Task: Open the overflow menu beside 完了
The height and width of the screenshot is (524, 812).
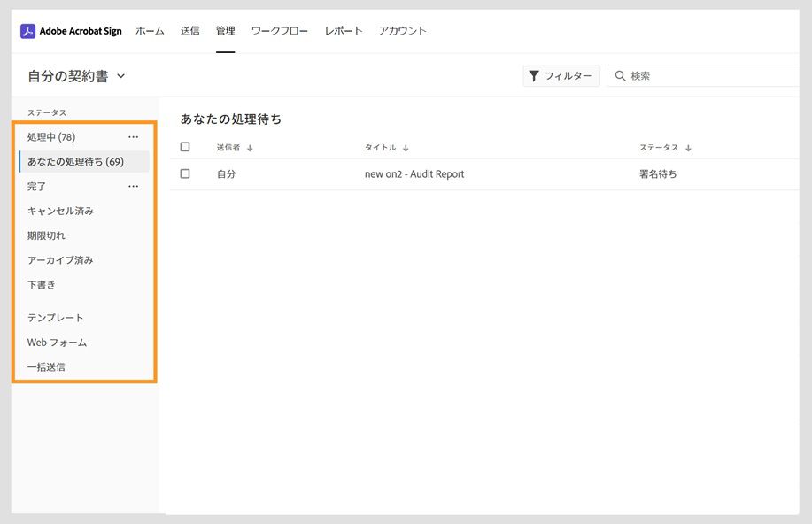Action: tap(134, 186)
